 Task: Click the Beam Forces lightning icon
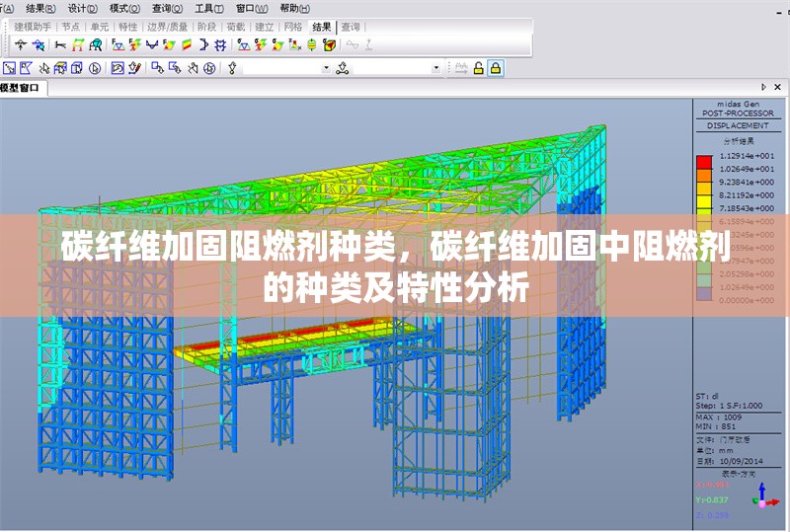[134, 45]
